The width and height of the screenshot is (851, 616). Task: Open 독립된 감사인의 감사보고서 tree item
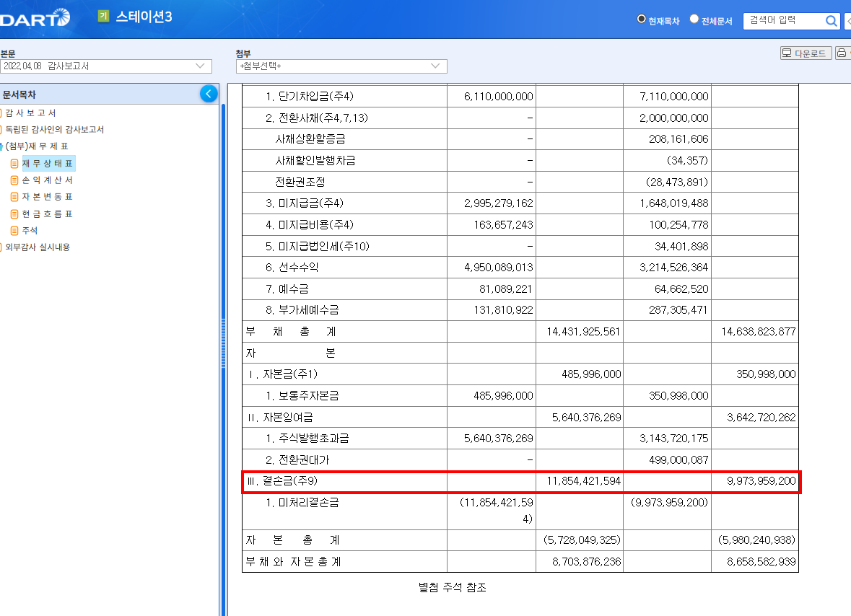click(54, 130)
